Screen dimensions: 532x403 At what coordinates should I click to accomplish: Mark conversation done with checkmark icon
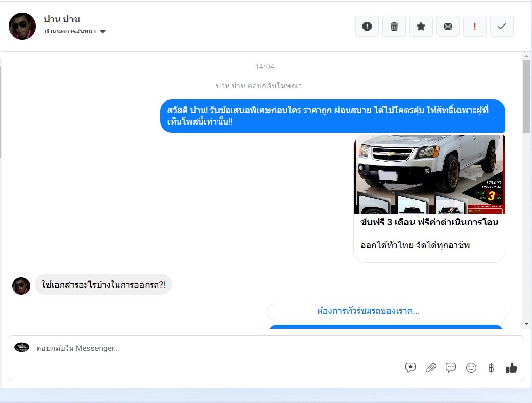pos(502,27)
